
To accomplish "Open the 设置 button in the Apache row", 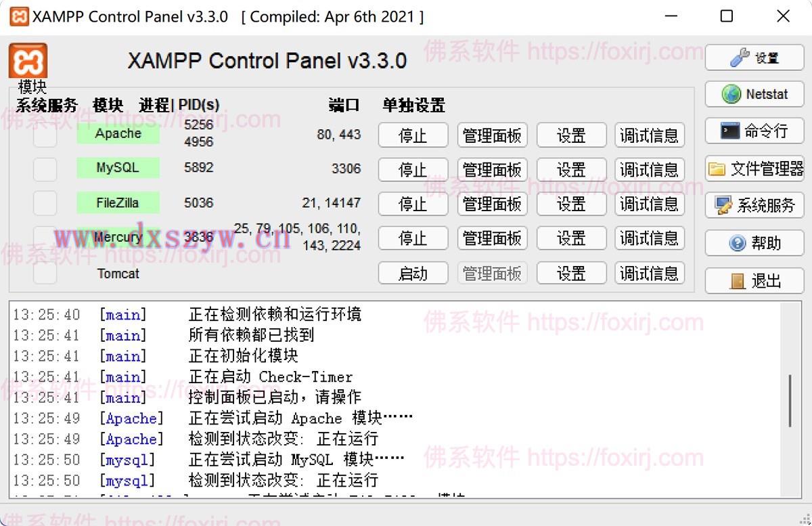I will tap(571, 135).
